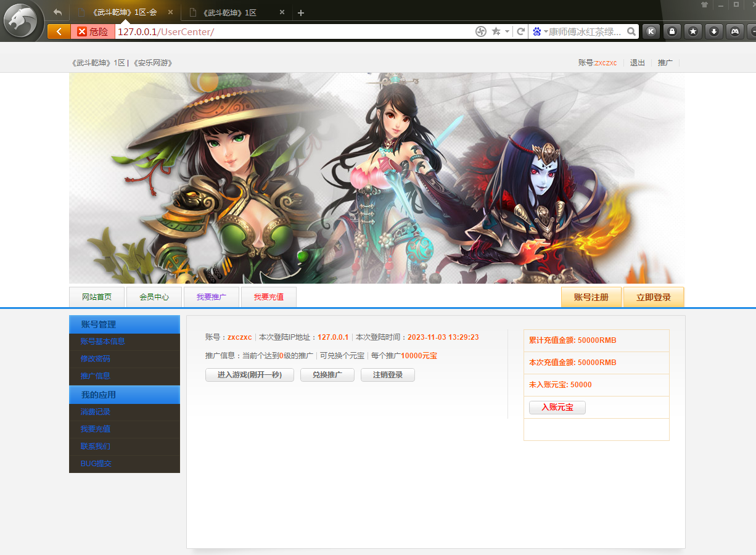Focus the address bar showing 127.0.0.1/UserCenter/
The height and width of the screenshot is (555, 756).
[295, 31]
